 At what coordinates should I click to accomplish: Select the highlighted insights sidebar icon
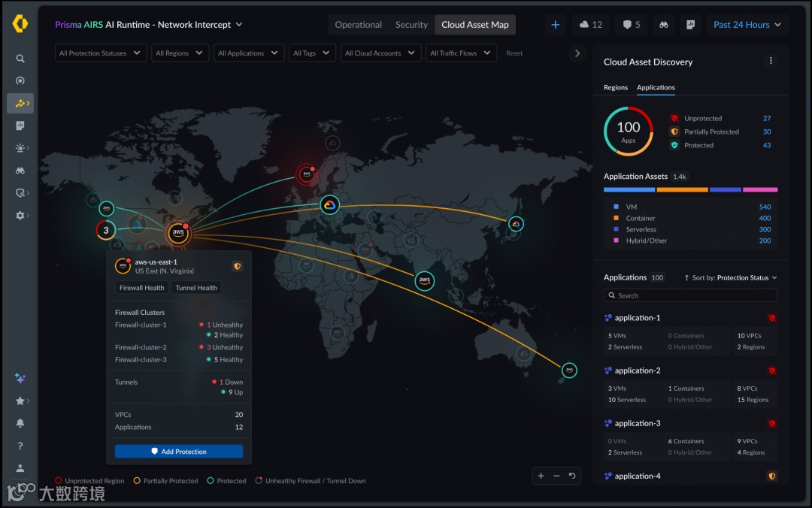click(20, 103)
